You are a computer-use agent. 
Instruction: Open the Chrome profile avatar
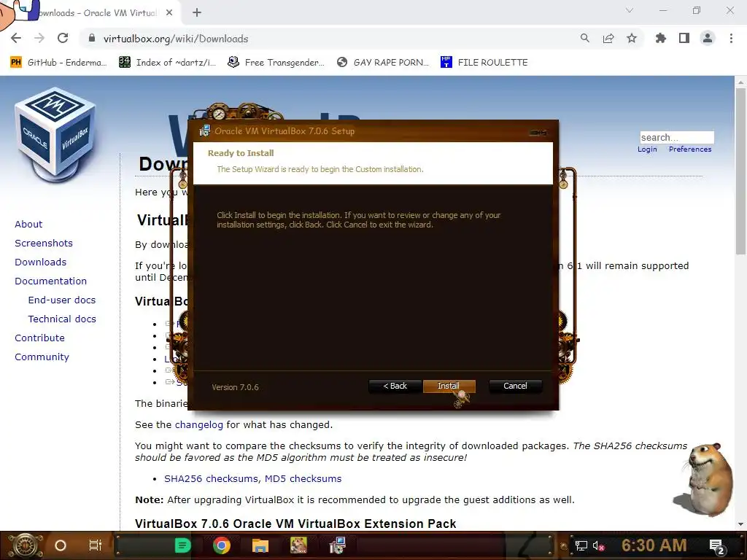708,39
